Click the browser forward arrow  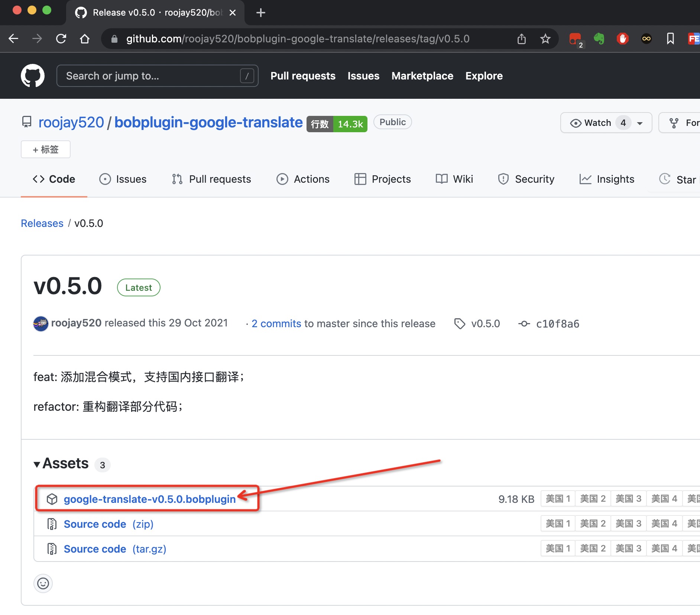tap(37, 39)
